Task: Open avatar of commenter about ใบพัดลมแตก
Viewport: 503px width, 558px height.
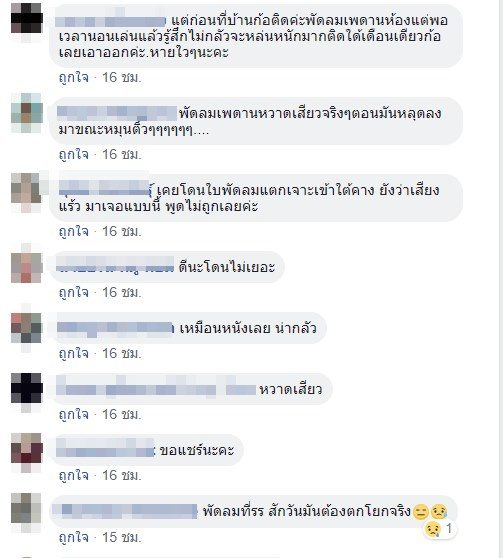Action: coord(27,190)
